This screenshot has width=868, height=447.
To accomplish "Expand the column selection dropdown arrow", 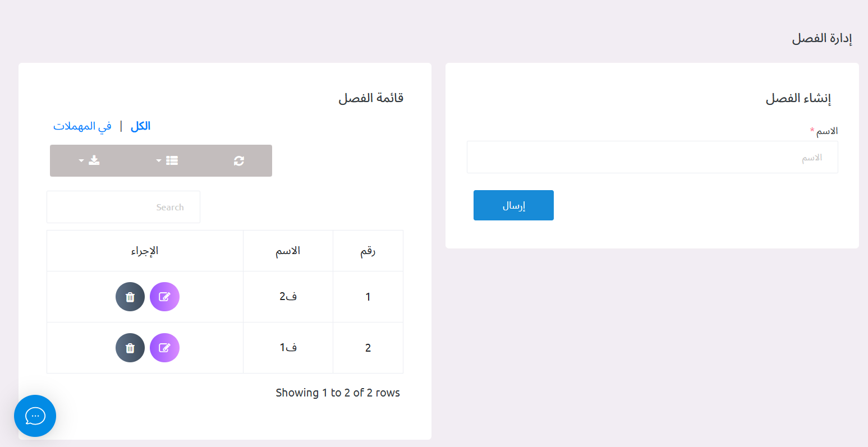I will coord(158,160).
